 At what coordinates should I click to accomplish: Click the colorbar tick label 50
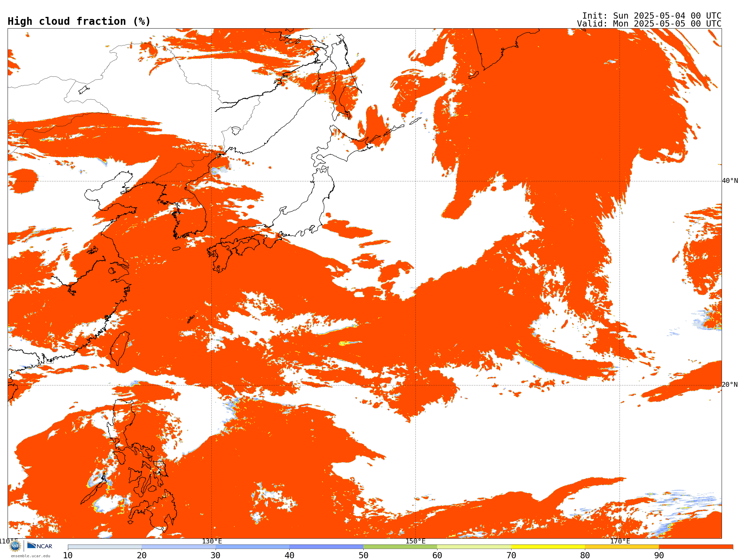[x=363, y=556]
